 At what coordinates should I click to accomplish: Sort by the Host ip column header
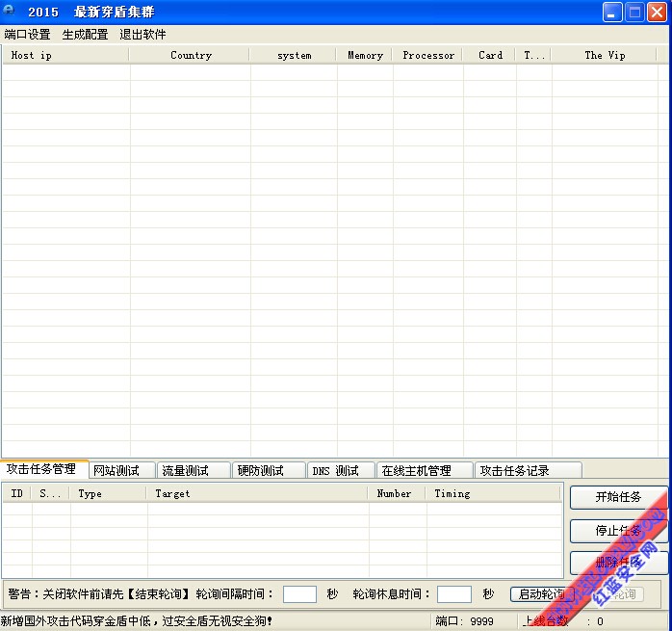click(x=65, y=55)
